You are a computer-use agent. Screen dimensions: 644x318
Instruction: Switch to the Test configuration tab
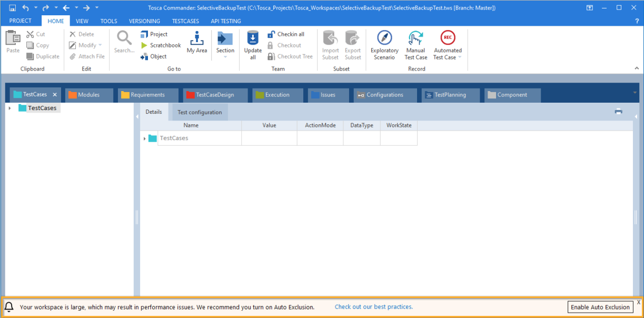click(x=200, y=112)
